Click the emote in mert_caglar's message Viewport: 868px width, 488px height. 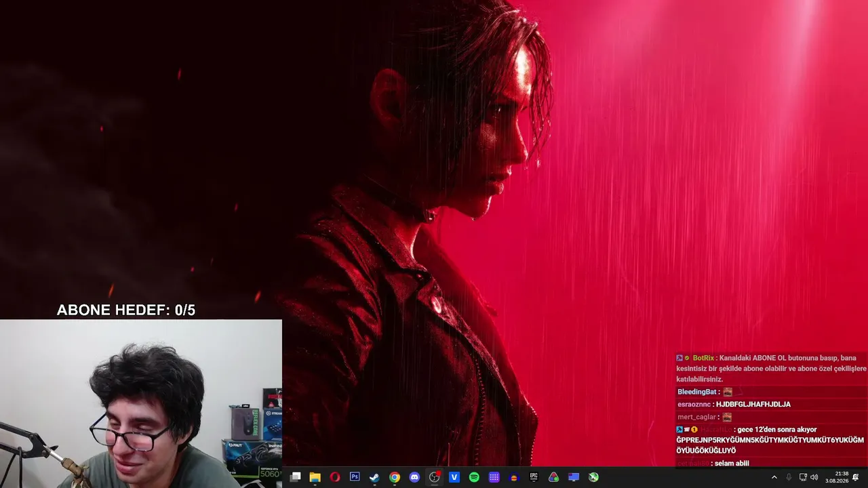coord(727,418)
